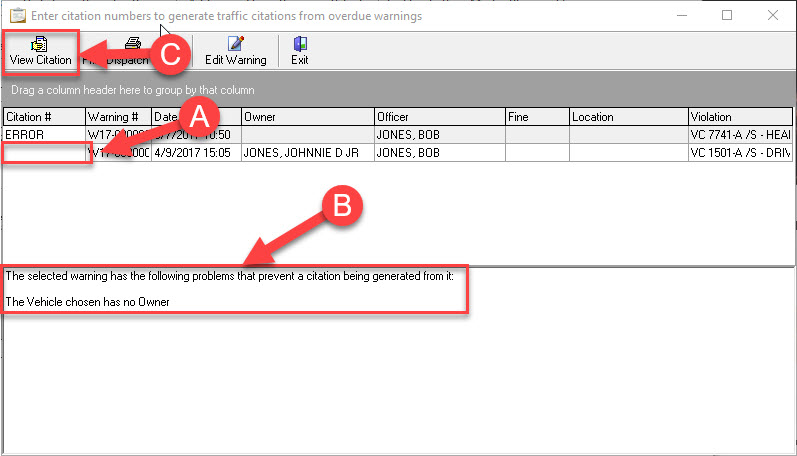Click the Fine column header
This screenshot has height=456, width=797.
[x=536, y=117]
